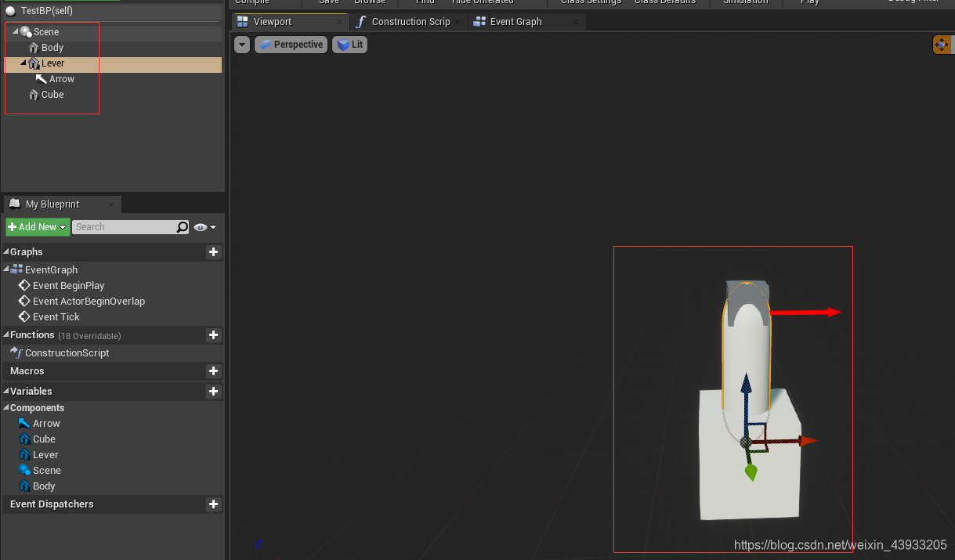
Task: Click the Add New button
Action: [x=38, y=227]
